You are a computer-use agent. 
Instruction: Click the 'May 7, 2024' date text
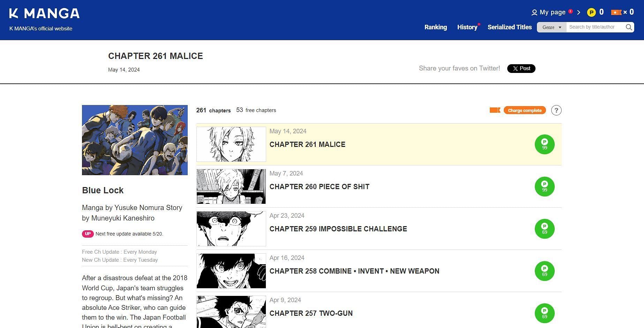286,173
